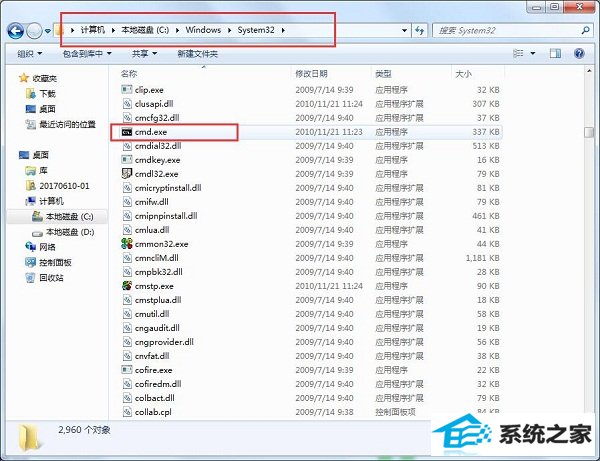Click the search magnifier icon
600x461 pixels.
pyautogui.click(x=585, y=30)
